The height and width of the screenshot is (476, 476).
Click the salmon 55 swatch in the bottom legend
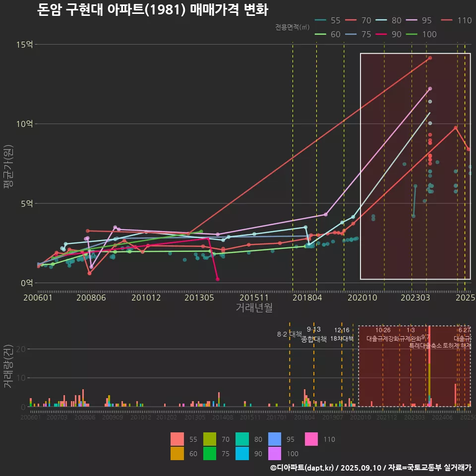click(177, 439)
